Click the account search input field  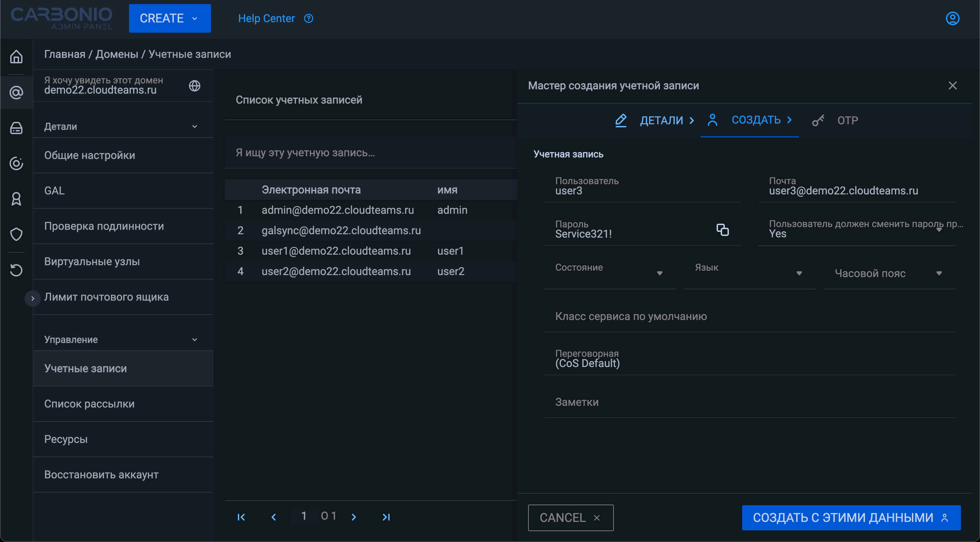click(x=371, y=153)
